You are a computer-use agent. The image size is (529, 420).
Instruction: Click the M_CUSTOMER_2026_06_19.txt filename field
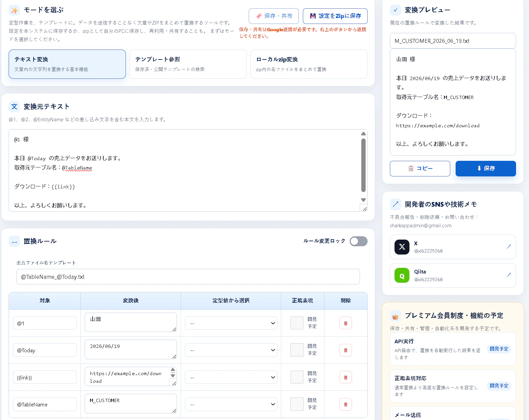[x=453, y=41]
